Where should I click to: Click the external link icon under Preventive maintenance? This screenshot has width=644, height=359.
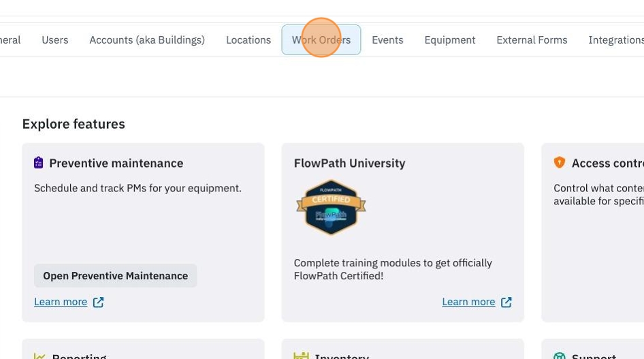(x=98, y=302)
